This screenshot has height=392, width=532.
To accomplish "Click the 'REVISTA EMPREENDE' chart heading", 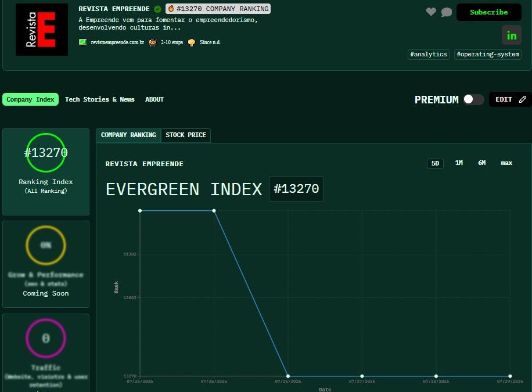I will [x=144, y=164].
